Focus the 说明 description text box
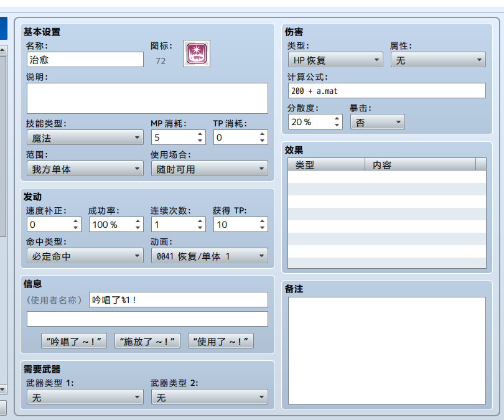Viewport: 504px width, 420px height. (147, 98)
